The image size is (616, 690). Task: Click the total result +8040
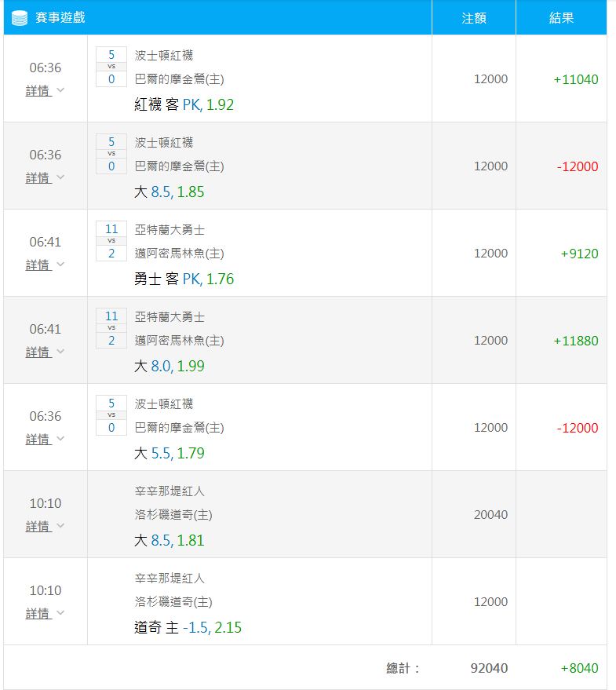tap(579, 668)
